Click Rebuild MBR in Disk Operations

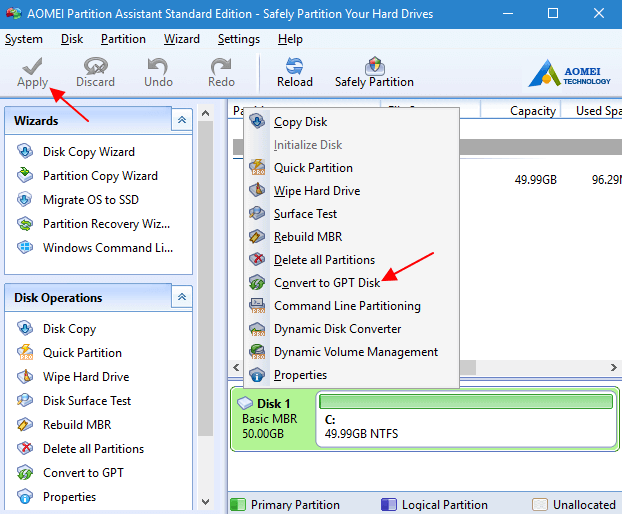(x=77, y=424)
